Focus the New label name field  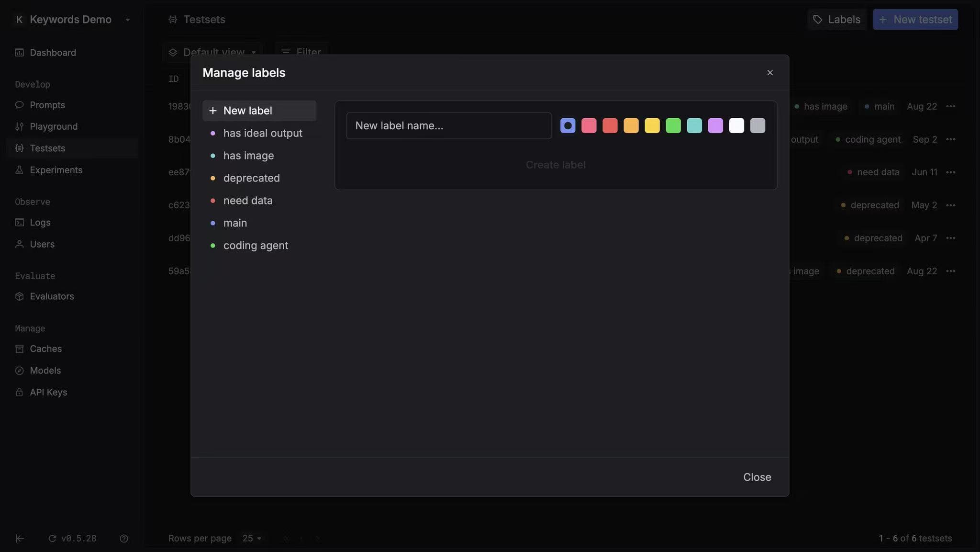click(x=448, y=125)
